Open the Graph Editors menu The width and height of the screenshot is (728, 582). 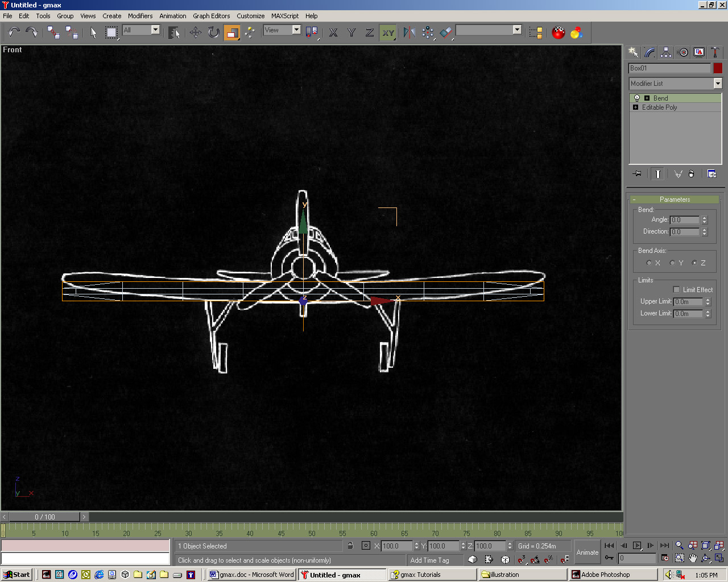(x=211, y=16)
